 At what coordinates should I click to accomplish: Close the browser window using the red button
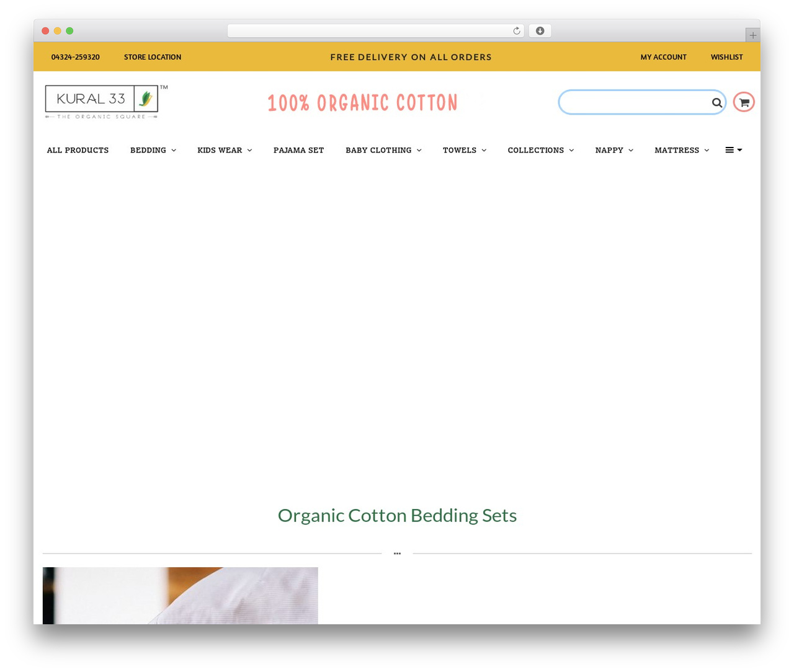pyautogui.click(x=45, y=31)
